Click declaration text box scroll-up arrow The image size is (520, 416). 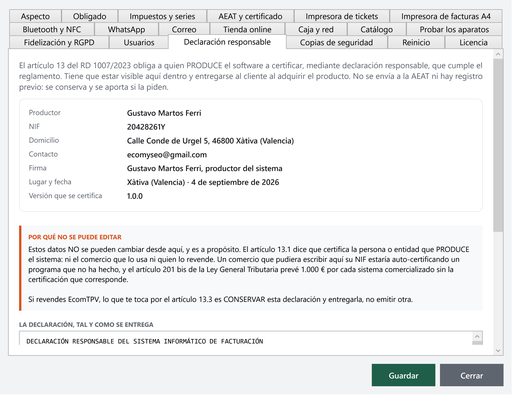tap(477, 337)
